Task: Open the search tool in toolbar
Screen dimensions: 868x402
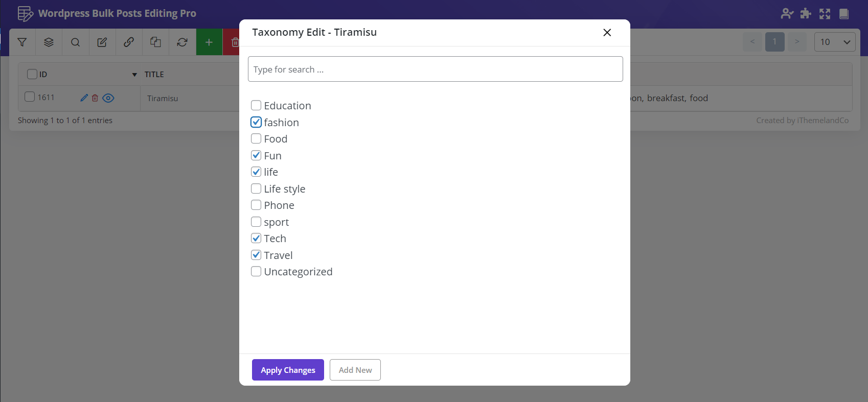Action: (75, 42)
